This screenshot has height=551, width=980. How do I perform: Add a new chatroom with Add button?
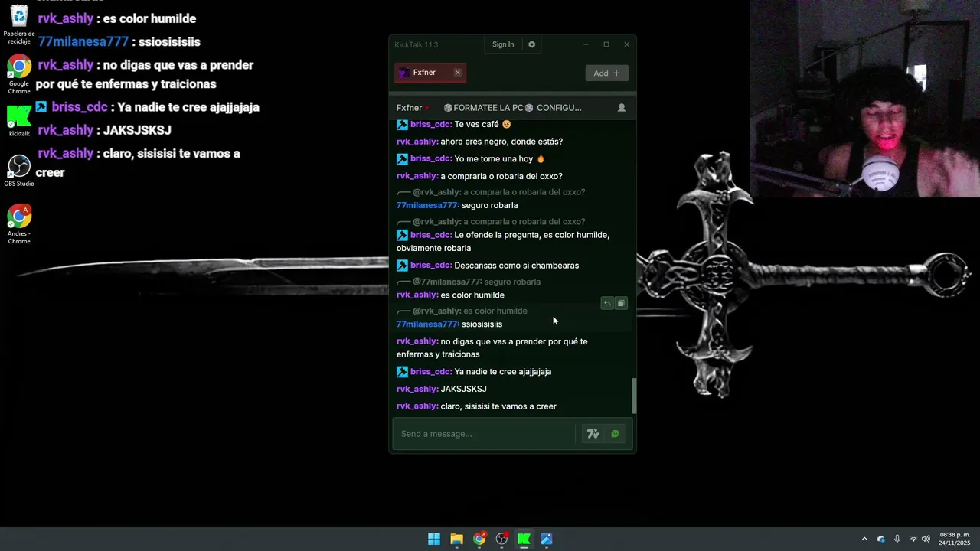(x=607, y=73)
